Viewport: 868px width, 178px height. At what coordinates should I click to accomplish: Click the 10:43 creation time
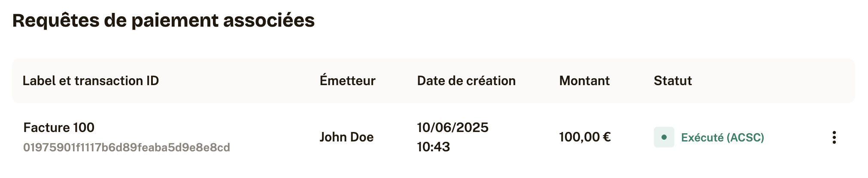point(434,147)
